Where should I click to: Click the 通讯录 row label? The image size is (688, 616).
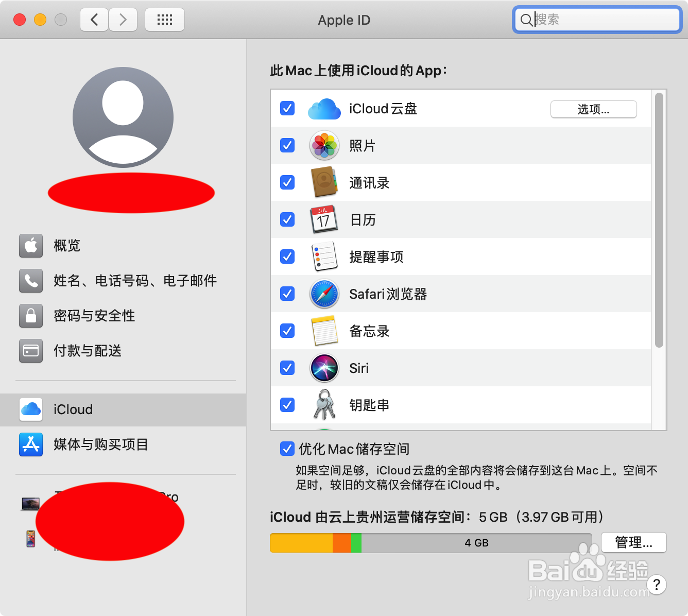click(x=369, y=183)
